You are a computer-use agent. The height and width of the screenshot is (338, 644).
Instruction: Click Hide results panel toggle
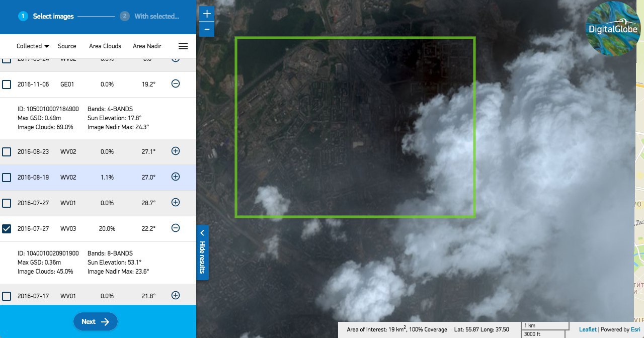[x=202, y=252]
